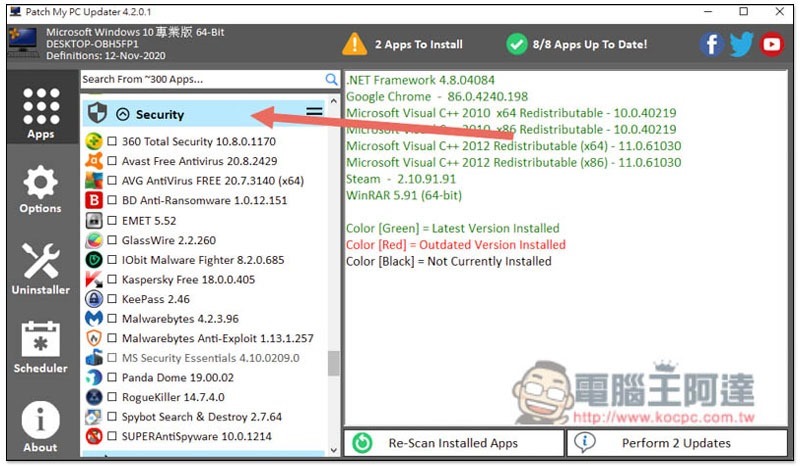The width and height of the screenshot is (800, 466).
Task: Click the app list scroll up arrow
Action: click(x=334, y=101)
